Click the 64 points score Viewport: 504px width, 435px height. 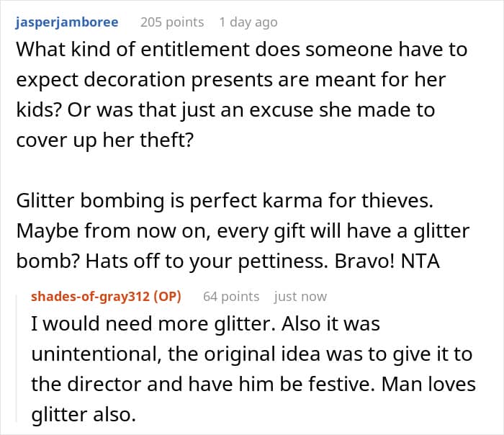pos(230,296)
